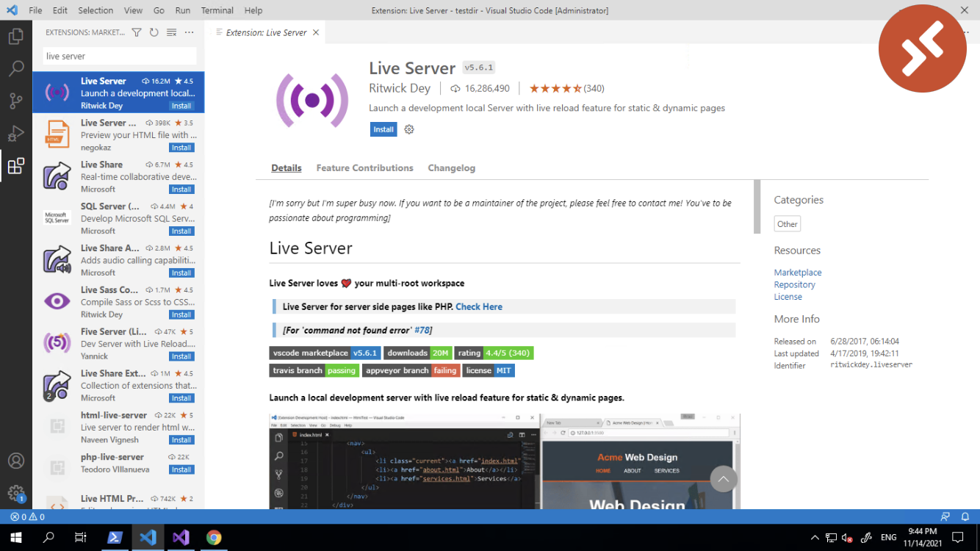Image resolution: width=980 pixels, height=551 pixels.
Task: Open the Terminal menu
Action: click(x=217, y=10)
